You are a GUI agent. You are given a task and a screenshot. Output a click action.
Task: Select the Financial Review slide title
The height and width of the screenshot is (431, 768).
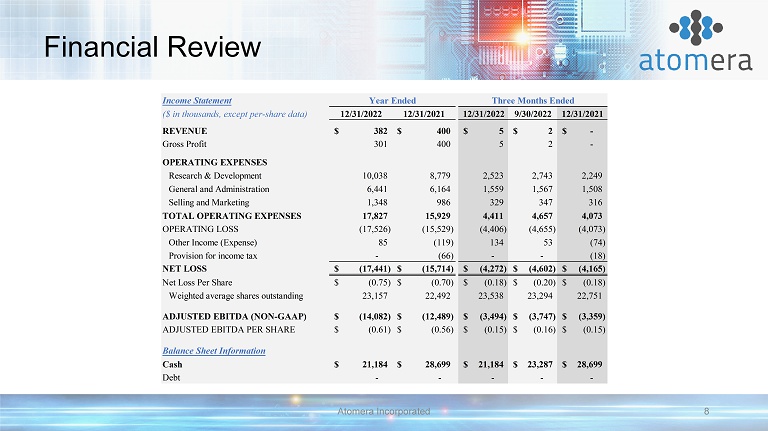coord(143,47)
